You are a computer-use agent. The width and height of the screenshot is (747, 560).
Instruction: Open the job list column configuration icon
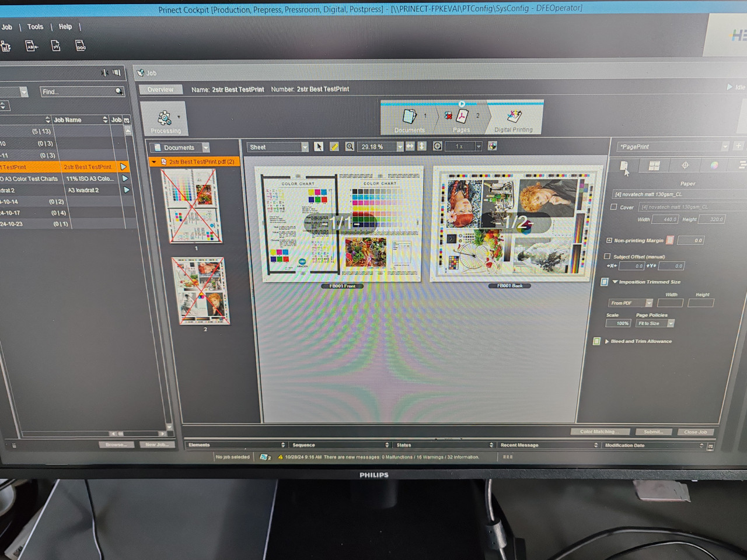pos(127,120)
